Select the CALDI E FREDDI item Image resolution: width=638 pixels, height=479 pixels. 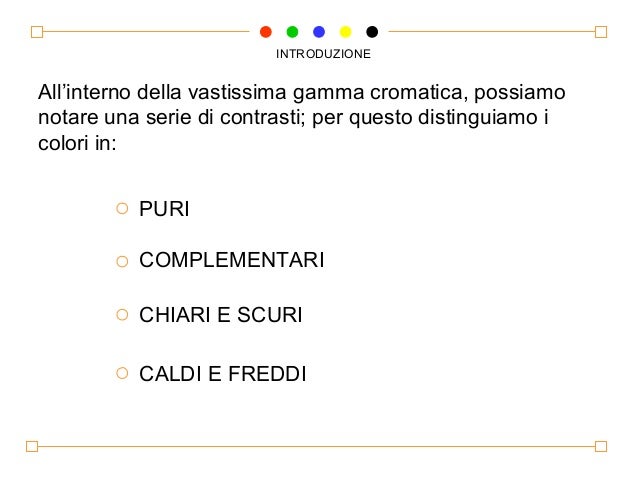tap(223, 374)
